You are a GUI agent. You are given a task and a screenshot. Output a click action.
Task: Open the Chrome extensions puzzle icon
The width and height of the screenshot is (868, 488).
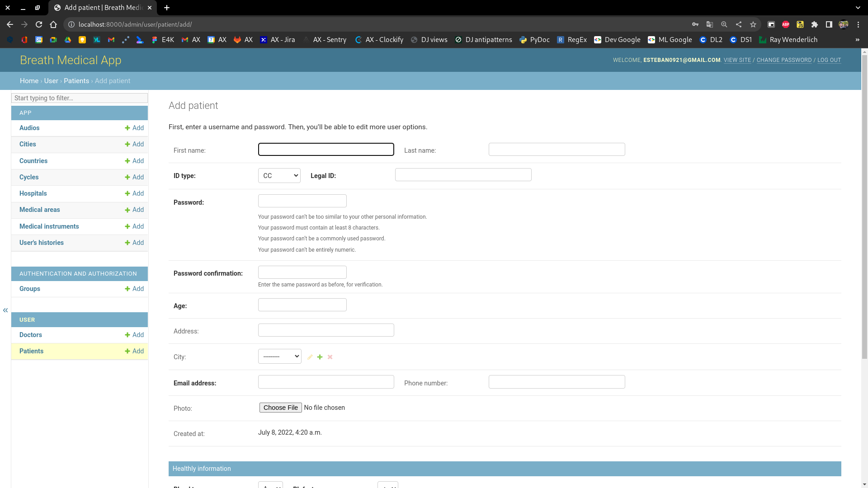[815, 24]
